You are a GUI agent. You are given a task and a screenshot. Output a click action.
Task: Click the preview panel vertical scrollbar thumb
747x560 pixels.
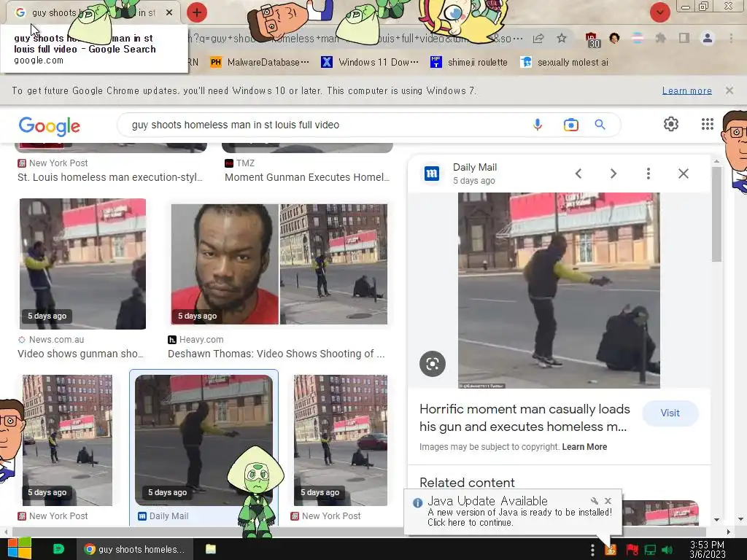[x=716, y=214]
